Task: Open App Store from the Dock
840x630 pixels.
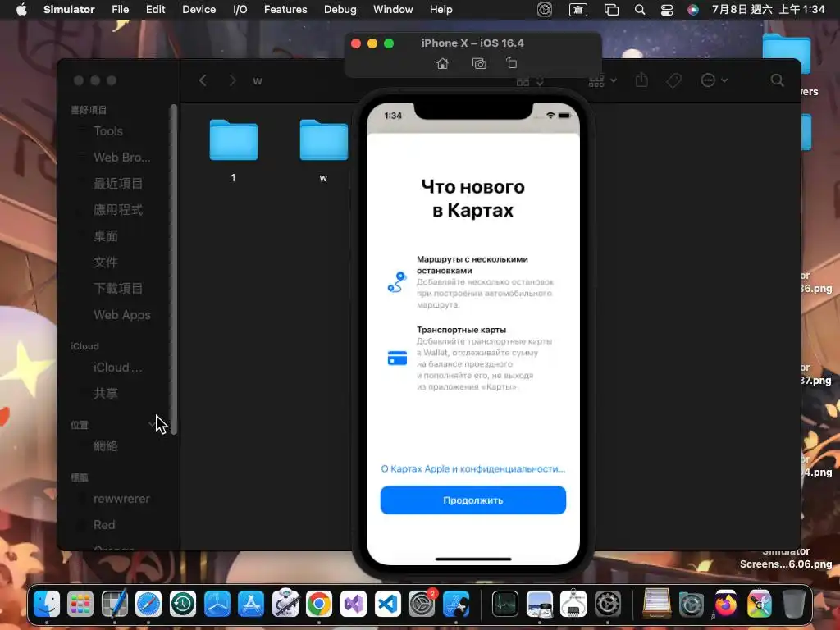Action: (x=251, y=605)
